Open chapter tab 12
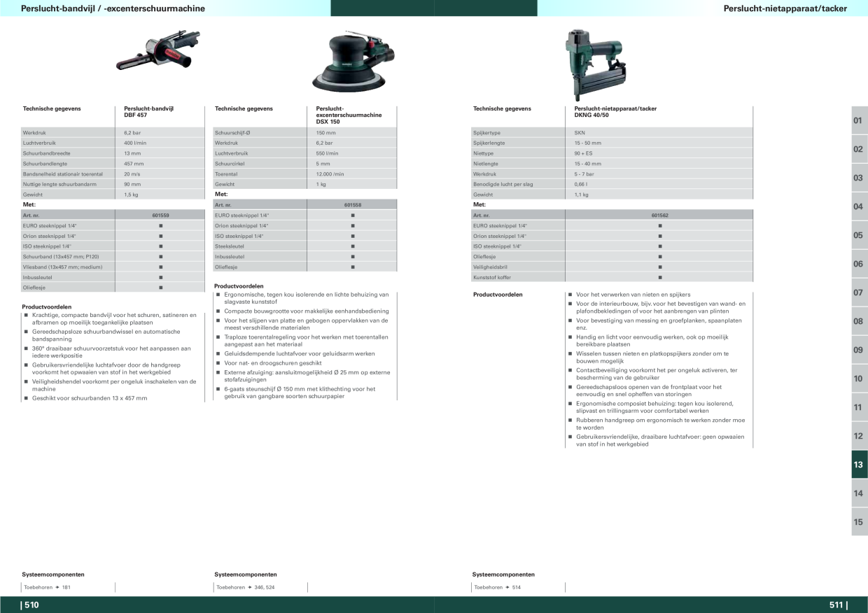Viewport: 868px width, 613px height. click(859, 436)
